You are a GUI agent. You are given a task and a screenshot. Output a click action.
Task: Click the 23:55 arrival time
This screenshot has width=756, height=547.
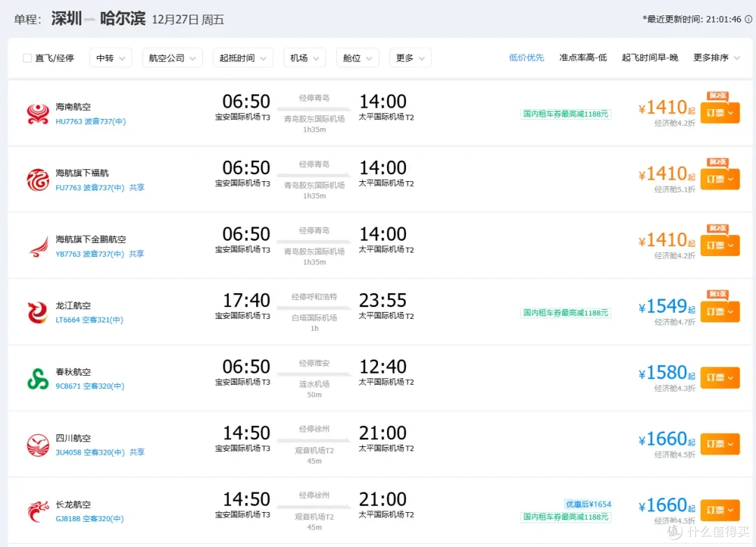click(x=383, y=301)
